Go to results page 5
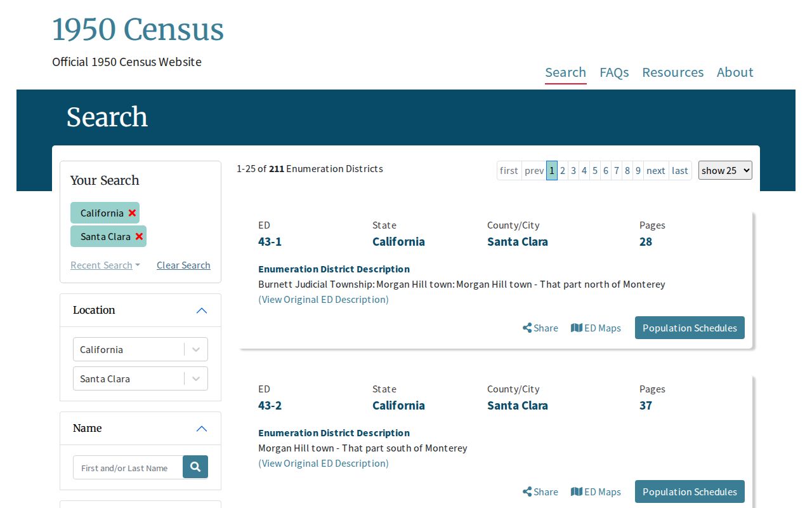Screen dimensions: 812x508 [x=595, y=170]
